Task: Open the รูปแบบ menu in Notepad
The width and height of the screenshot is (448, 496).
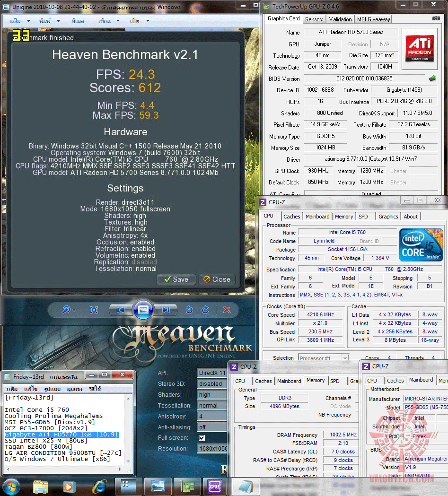Action: (52, 389)
